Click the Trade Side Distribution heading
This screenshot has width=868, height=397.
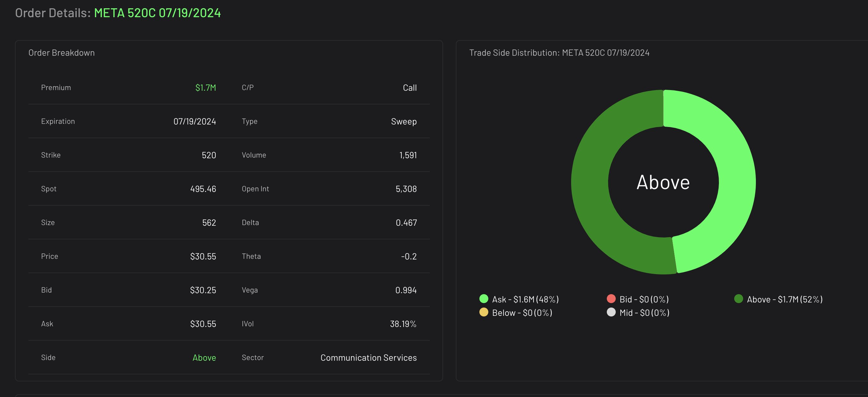tap(559, 53)
